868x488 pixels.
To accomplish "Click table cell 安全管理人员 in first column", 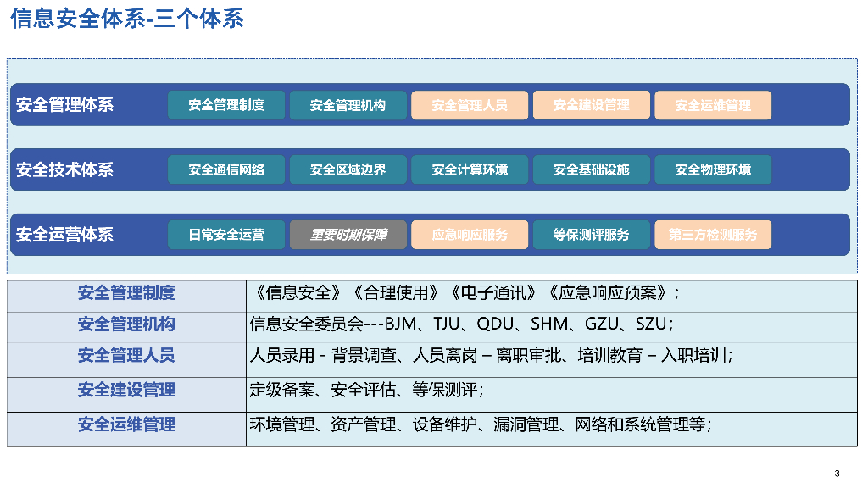I will (127, 360).
